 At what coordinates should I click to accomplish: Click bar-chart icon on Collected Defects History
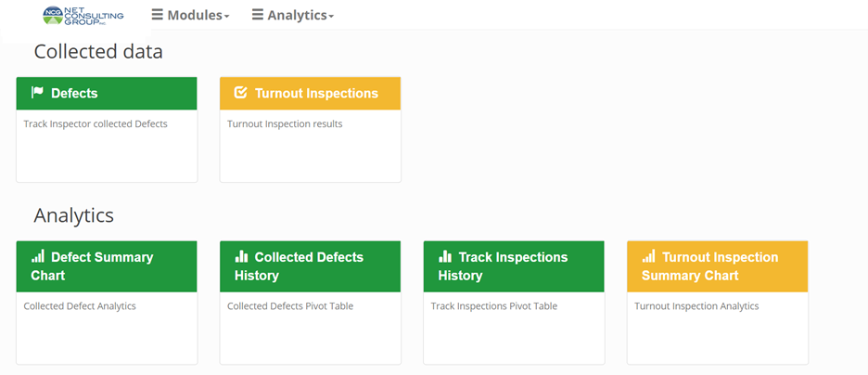click(241, 256)
